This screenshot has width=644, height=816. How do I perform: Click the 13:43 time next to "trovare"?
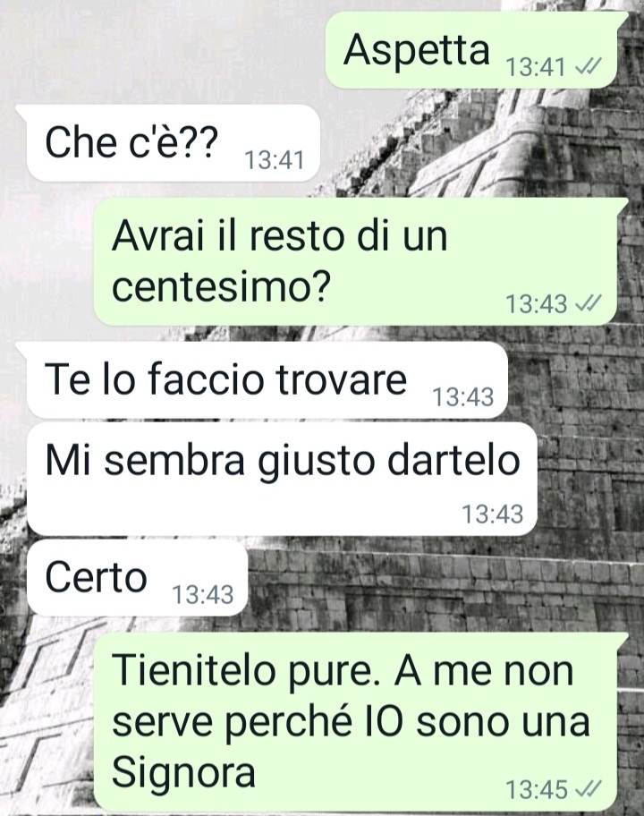(x=463, y=396)
